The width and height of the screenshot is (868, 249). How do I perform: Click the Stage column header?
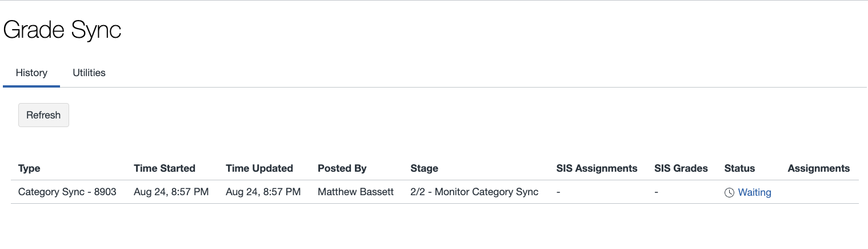[x=424, y=168]
